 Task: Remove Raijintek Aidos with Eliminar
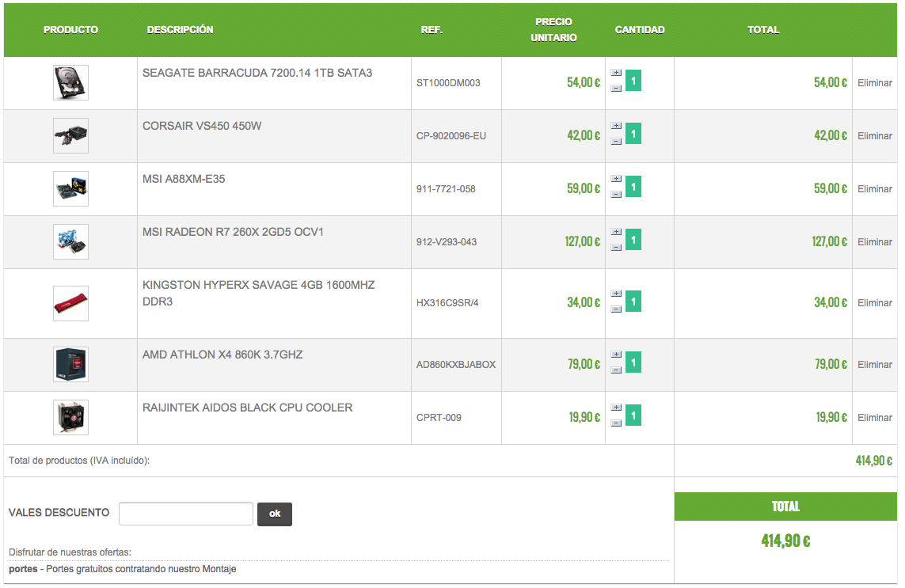[x=874, y=418]
